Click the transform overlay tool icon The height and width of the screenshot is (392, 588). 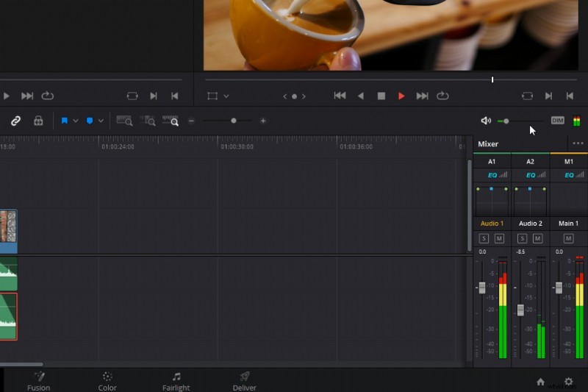tap(212, 96)
